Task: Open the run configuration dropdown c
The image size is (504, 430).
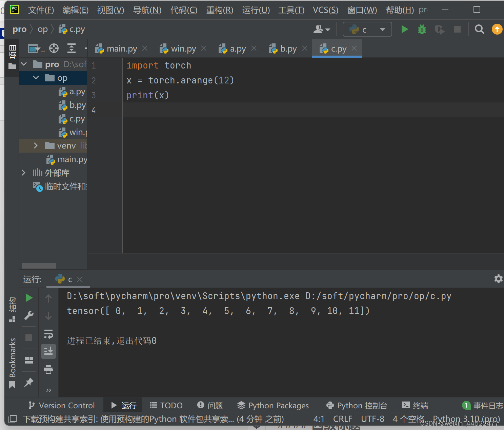Action: click(367, 29)
